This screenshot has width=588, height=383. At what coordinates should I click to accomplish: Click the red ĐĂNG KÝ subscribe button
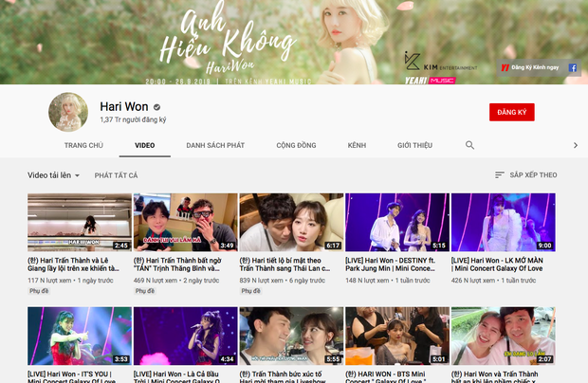[511, 112]
